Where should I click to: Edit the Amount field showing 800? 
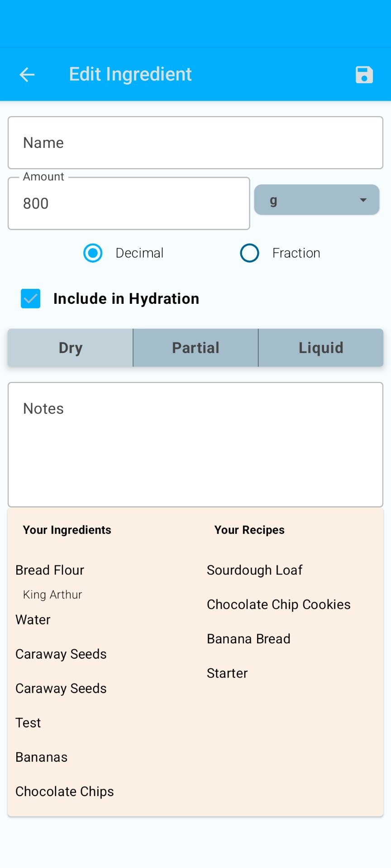(129, 203)
